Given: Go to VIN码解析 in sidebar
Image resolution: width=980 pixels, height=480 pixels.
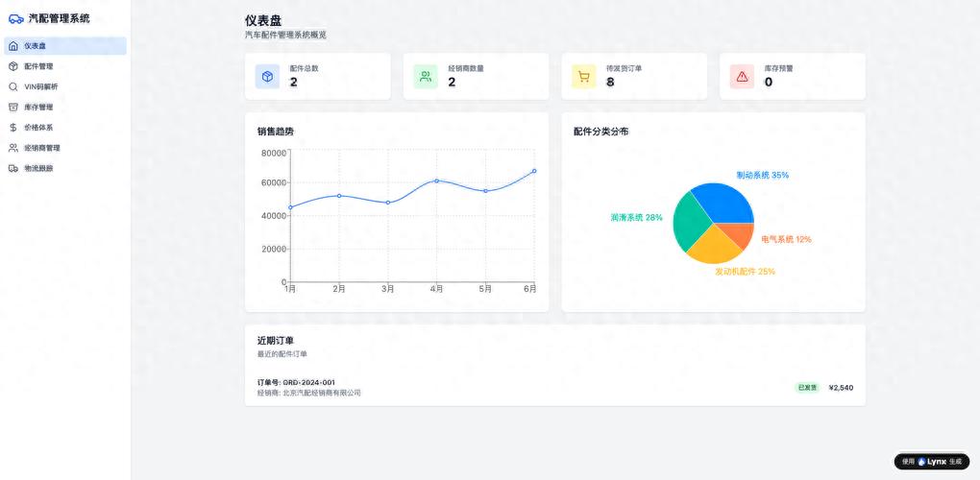Looking at the screenshot, I should (x=65, y=86).
